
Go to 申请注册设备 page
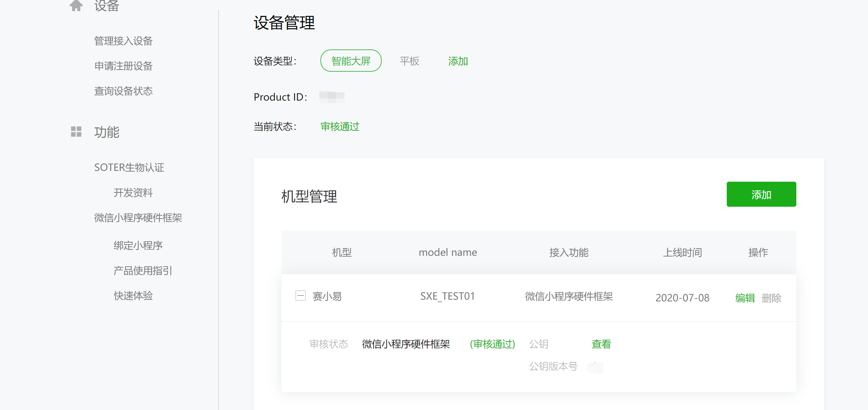(x=123, y=66)
